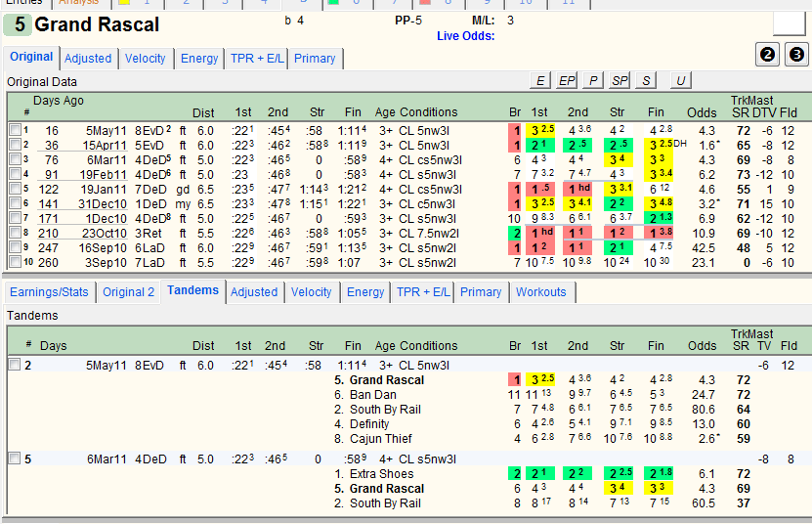Click South By Rail under the 5May11 tandem race
This screenshot has width=812, height=524.
click(x=385, y=410)
